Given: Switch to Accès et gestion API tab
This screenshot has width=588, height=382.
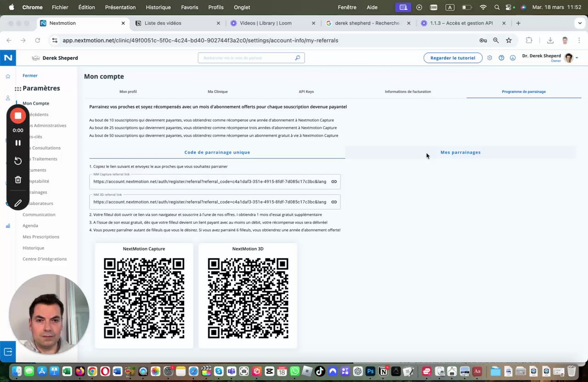Looking at the screenshot, I should click(463, 23).
